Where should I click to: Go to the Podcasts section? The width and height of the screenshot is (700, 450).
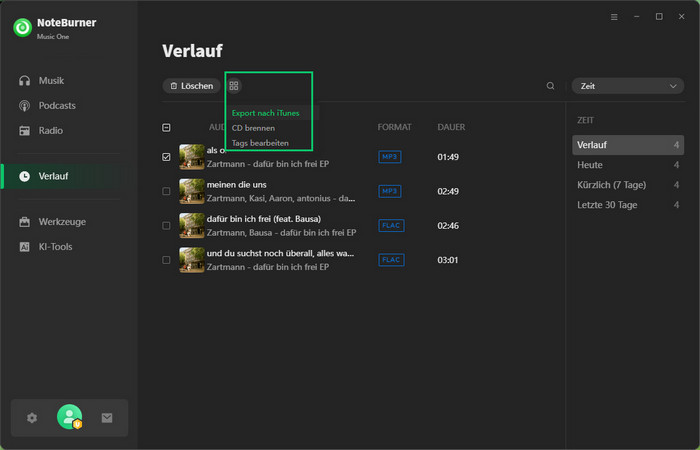(x=47, y=106)
